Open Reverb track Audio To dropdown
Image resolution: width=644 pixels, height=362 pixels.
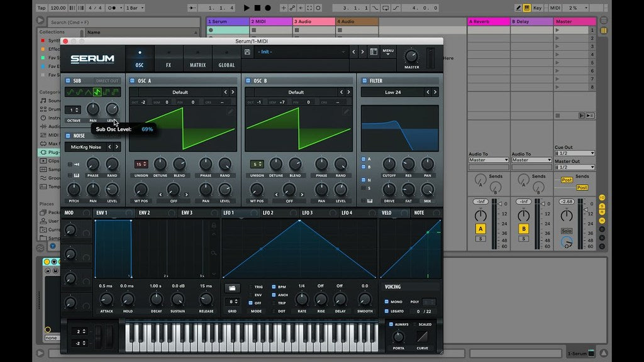pos(488,160)
